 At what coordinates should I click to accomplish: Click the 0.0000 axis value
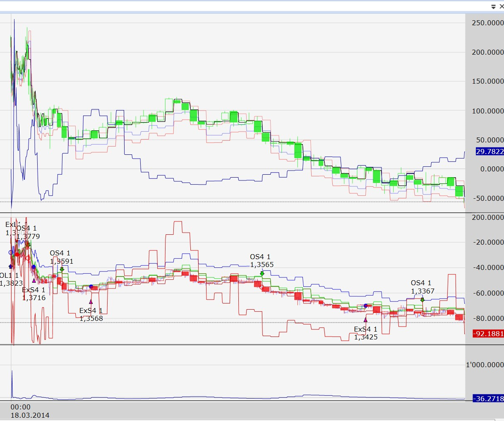click(492, 169)
